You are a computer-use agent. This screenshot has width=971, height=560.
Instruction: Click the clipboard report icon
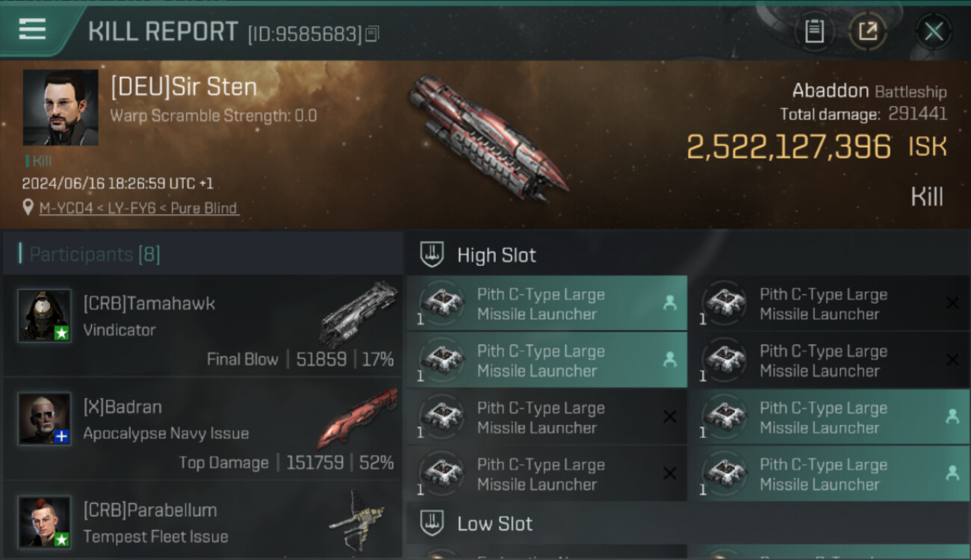(x=814, y=31)
